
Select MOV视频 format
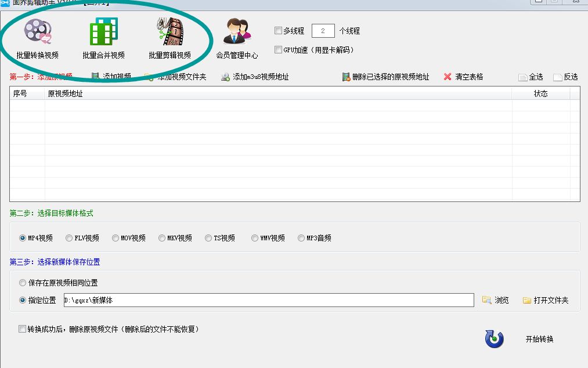click(x=116, y=238)
